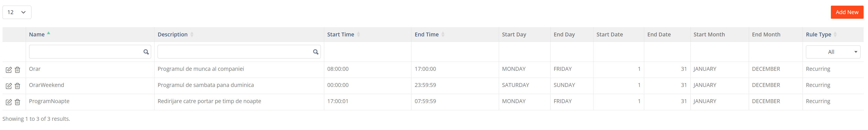Viewport: 868px width, 130px height.
Task: Open the page size dropdown showing 12
Action: click(17, 12)
